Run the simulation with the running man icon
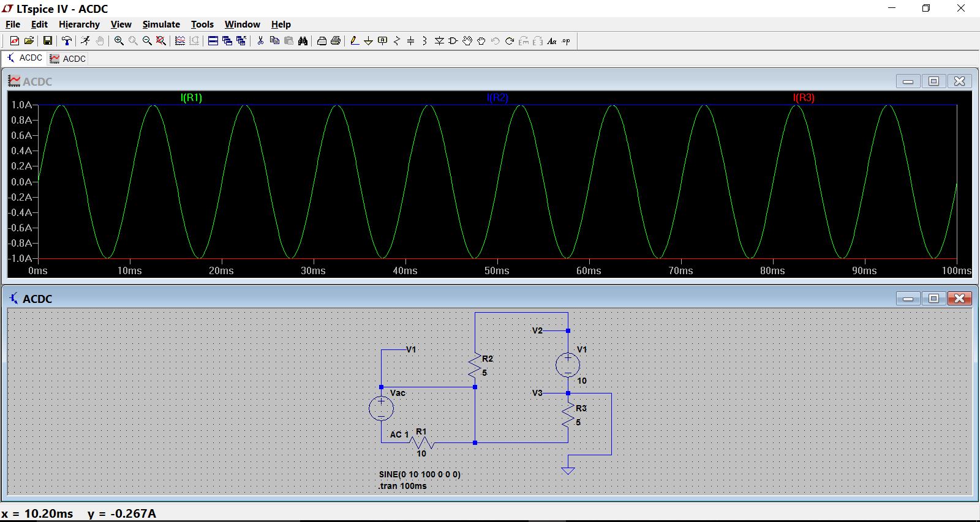 (85, 41)
